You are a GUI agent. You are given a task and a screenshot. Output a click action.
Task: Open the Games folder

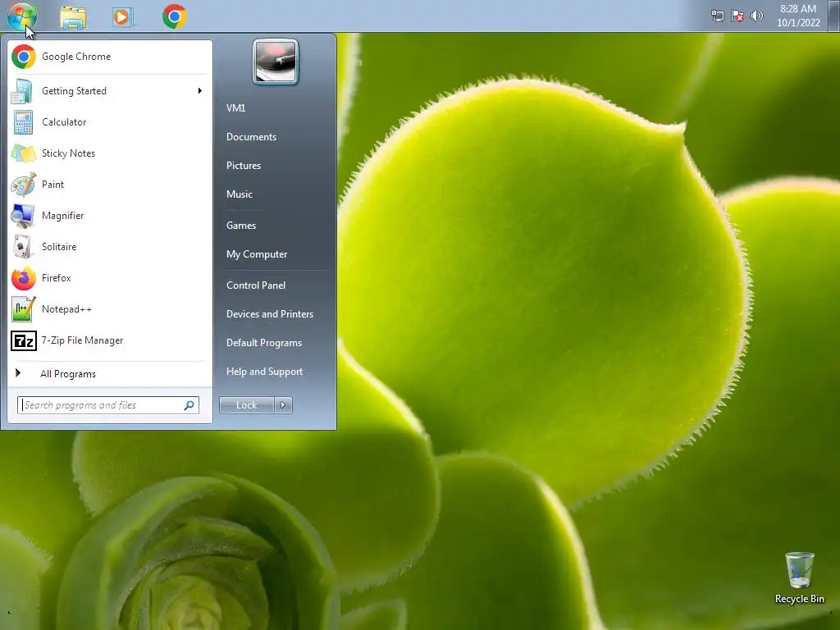pos(241,226)
